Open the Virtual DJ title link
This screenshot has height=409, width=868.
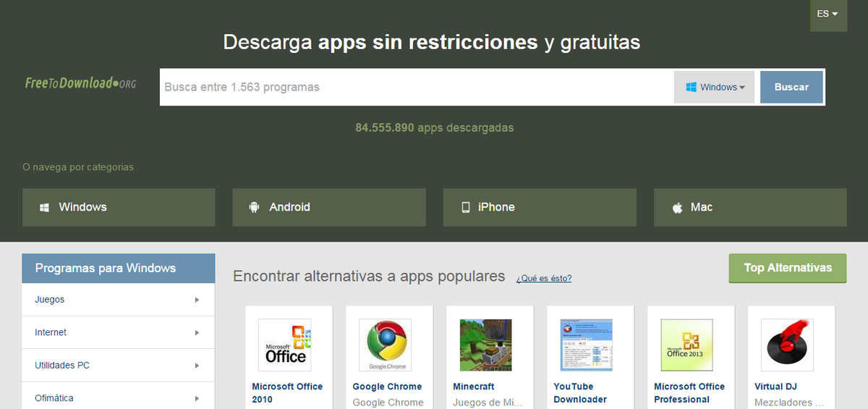775,387
